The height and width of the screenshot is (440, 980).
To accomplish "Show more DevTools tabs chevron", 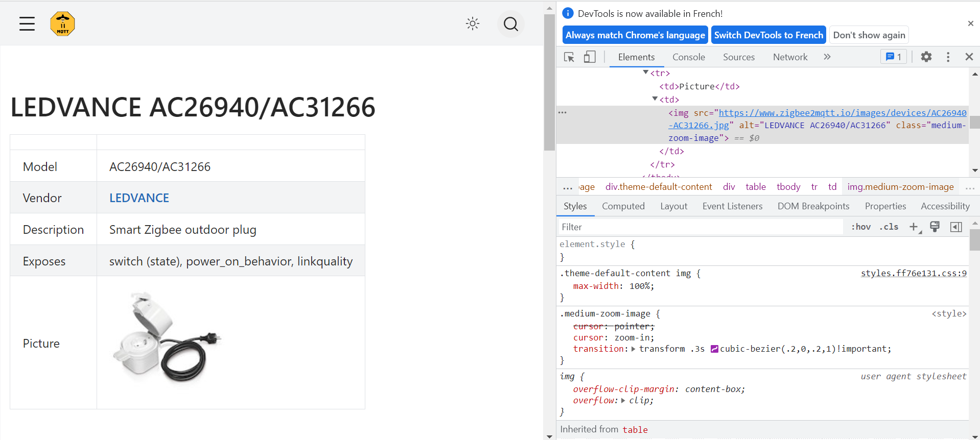I will click(827, 57).
